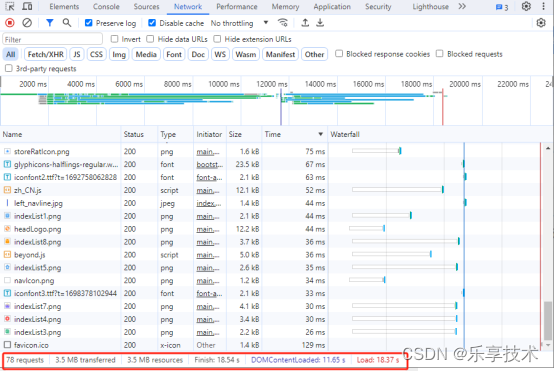Viewport: 554px width, 372px height.
Task: Click image icon beside indexList8.png
Action: [7, 242]
